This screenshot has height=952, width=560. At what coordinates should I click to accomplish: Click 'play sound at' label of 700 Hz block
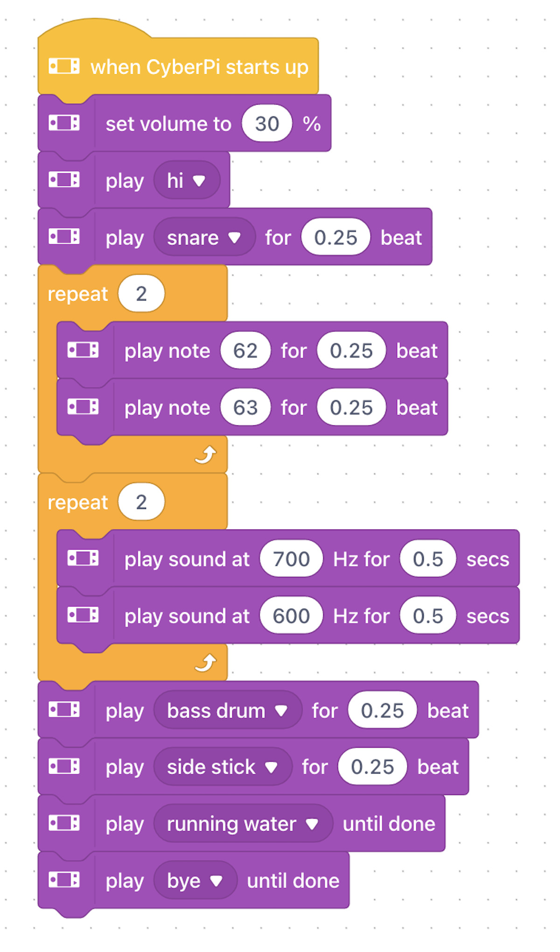click(187, 560)
